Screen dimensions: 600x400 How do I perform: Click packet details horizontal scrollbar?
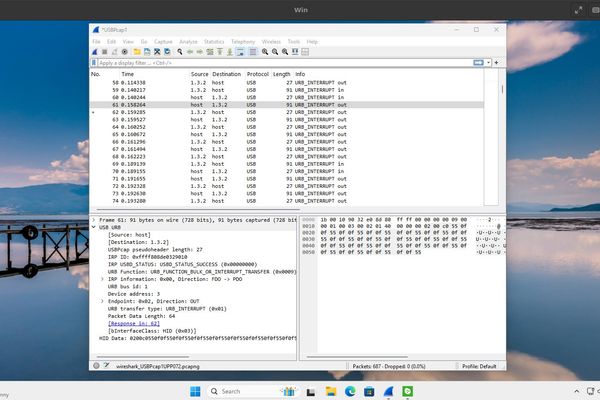click(143, 357)
